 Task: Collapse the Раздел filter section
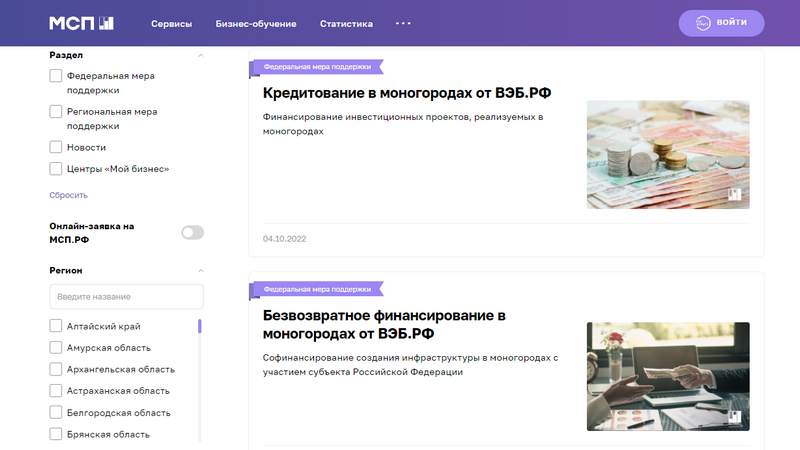coord(201,55)
